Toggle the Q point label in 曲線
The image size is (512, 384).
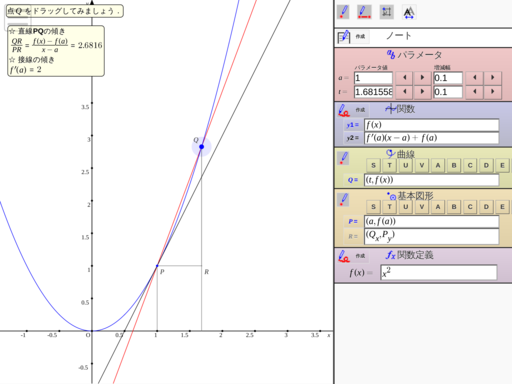pos(352,180)
